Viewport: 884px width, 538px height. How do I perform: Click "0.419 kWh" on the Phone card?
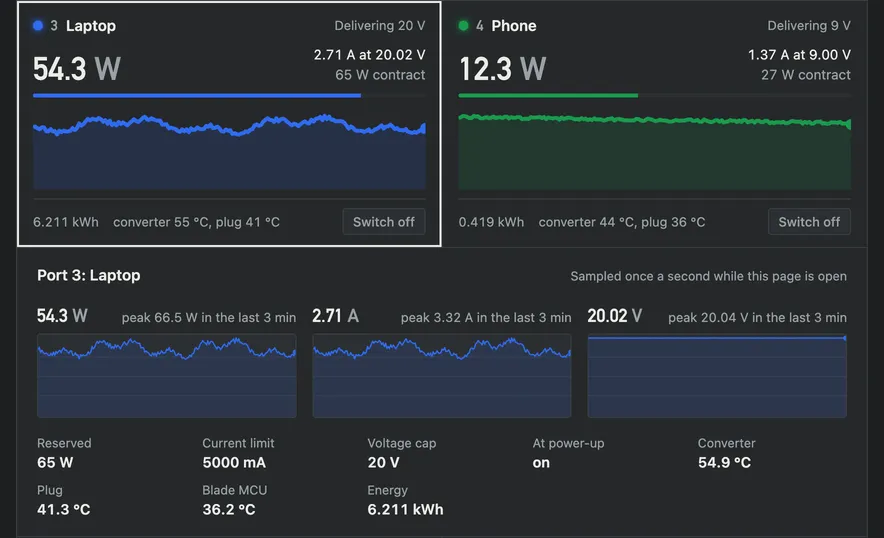[491, 222]
